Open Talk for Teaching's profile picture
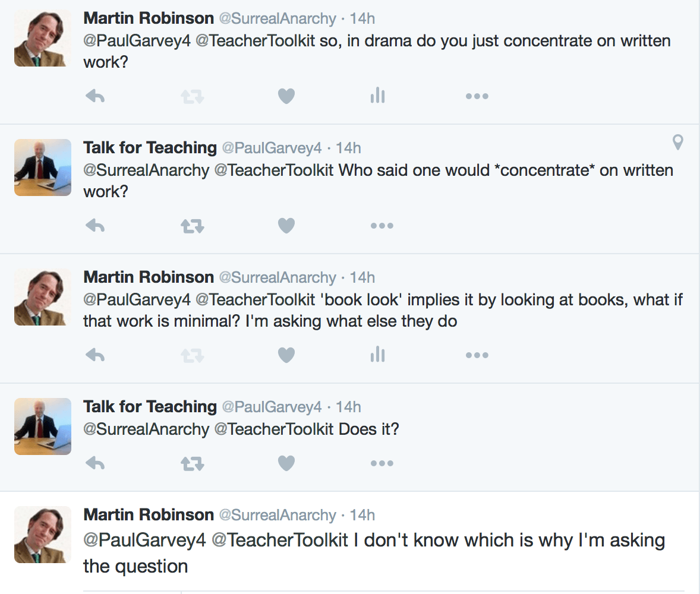The width and height of the screenshot is (700, 594). (x=42, y=167)
